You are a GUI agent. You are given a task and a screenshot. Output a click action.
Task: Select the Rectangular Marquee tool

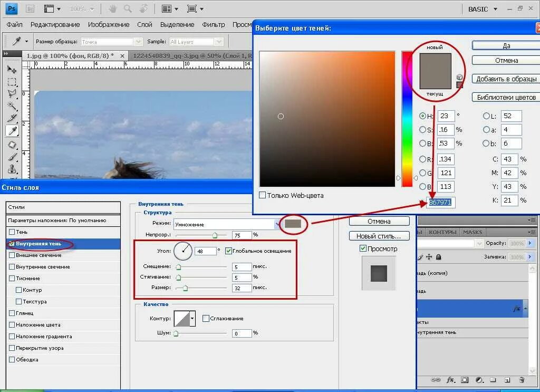(x=12, y=82)
